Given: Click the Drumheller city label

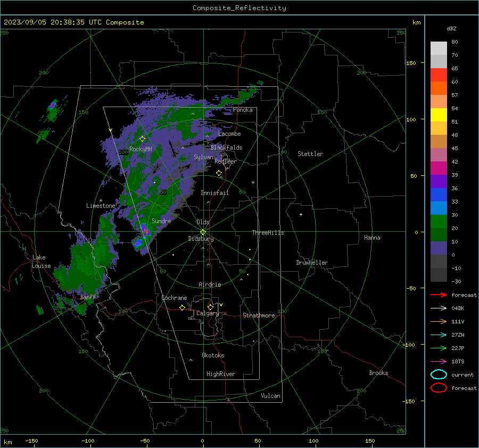Looking at the screenshot, I should tap(312, 263).
